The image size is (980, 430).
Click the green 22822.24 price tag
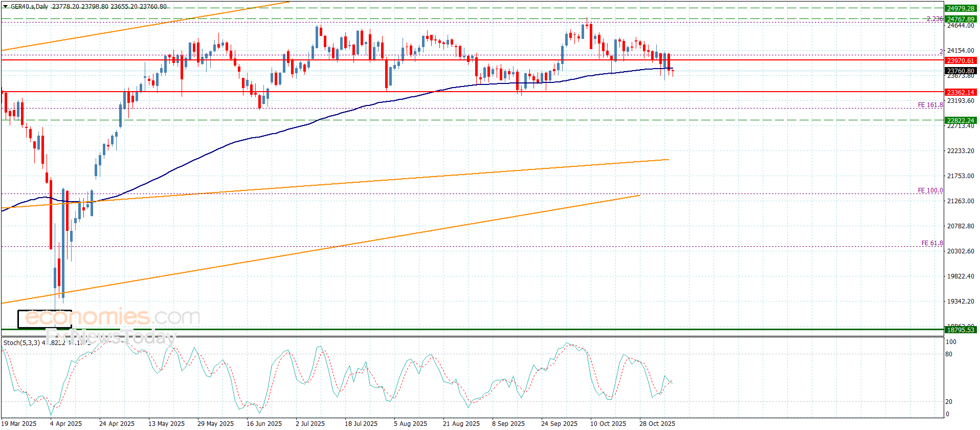tap(960, 121)
